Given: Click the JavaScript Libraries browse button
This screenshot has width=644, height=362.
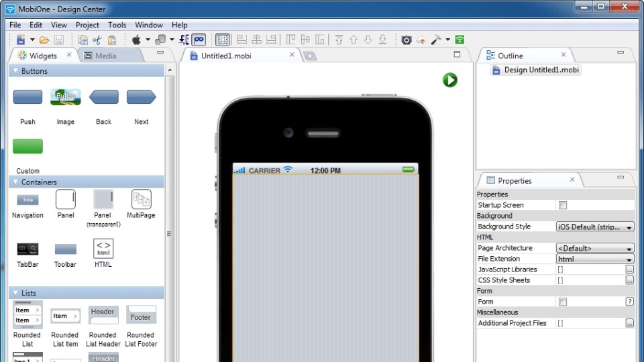Looking at the screenshot, I should [x=629, y=269].
